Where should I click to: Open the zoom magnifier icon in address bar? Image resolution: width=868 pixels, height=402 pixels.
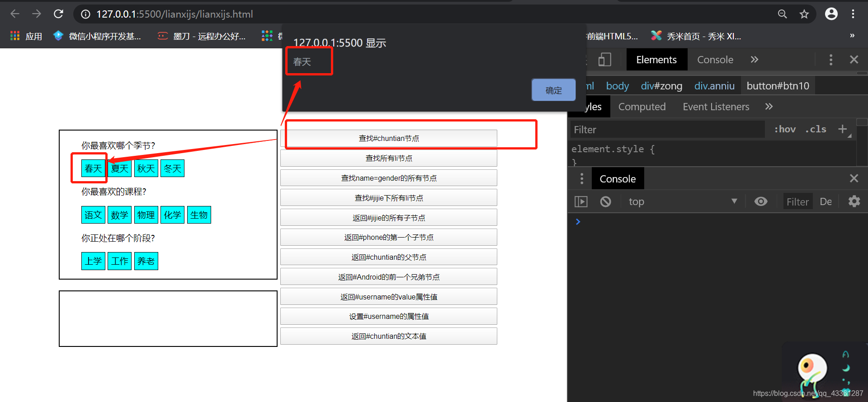click(x=782, y=14)
